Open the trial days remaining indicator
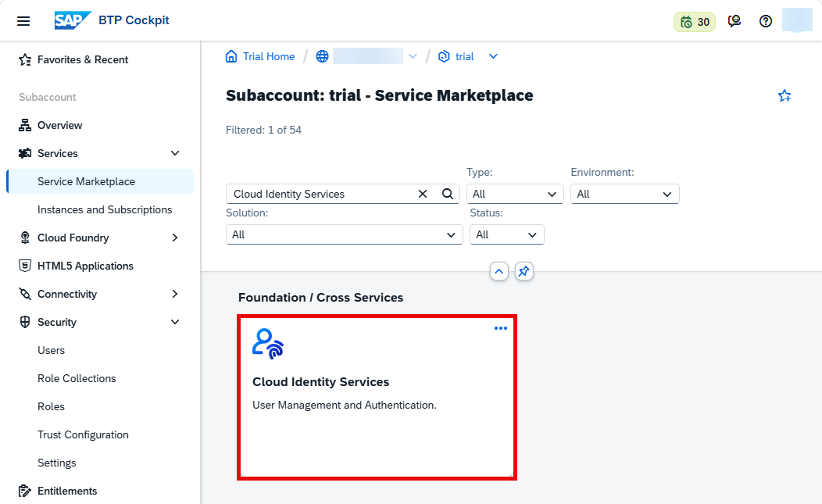 tap(695, 22)
